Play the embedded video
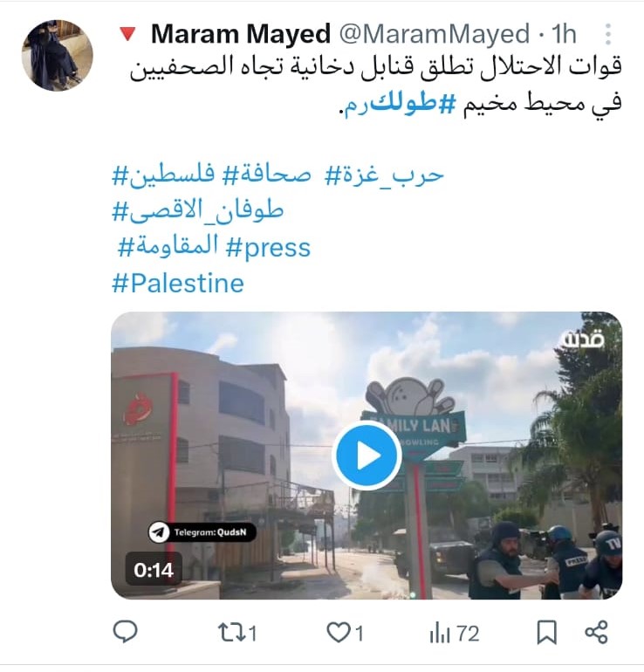This screenshot has width=644, height=672. coord(367,456)
